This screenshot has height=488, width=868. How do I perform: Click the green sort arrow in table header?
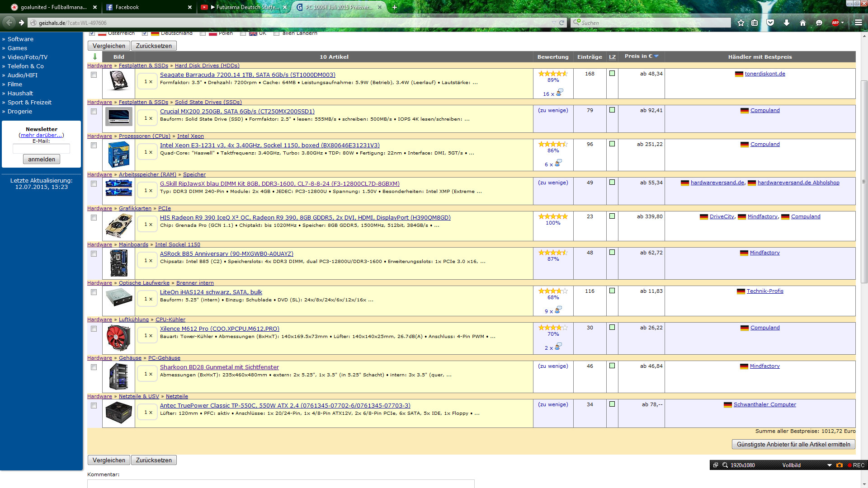[94, 56]
